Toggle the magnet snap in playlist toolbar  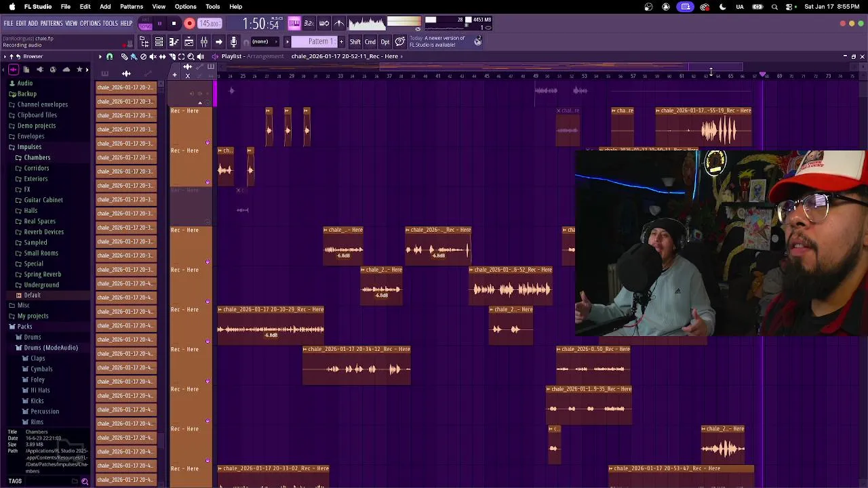pyautogui.click(x=109, y=56)
